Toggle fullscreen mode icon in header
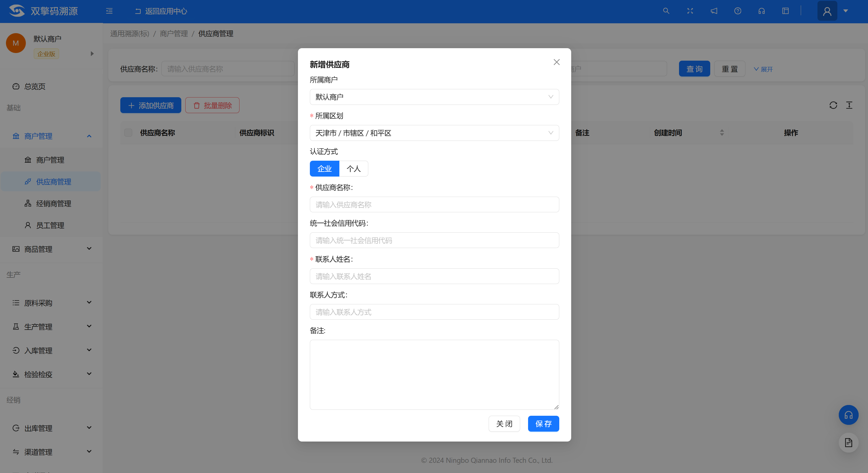 690,11
